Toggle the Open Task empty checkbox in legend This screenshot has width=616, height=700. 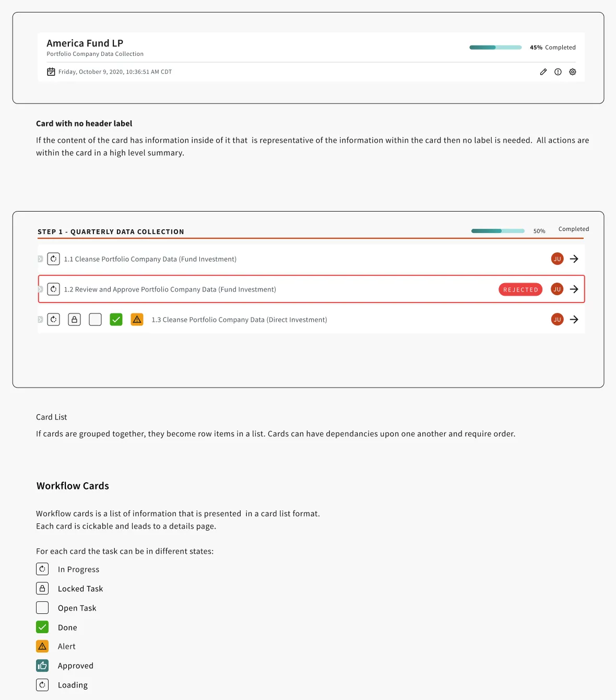[x=42, y=608]
